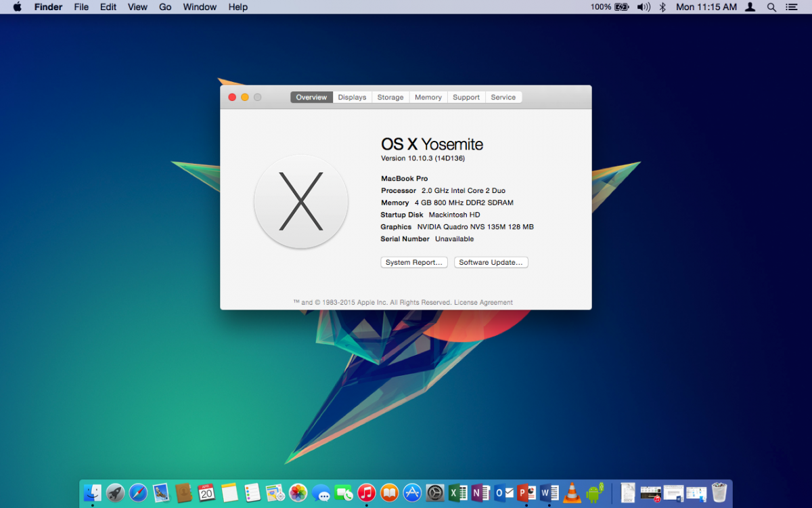This screenshot has height=508, width=812.
Task: Click the System Report button
Action: click(x=414, y=262)
